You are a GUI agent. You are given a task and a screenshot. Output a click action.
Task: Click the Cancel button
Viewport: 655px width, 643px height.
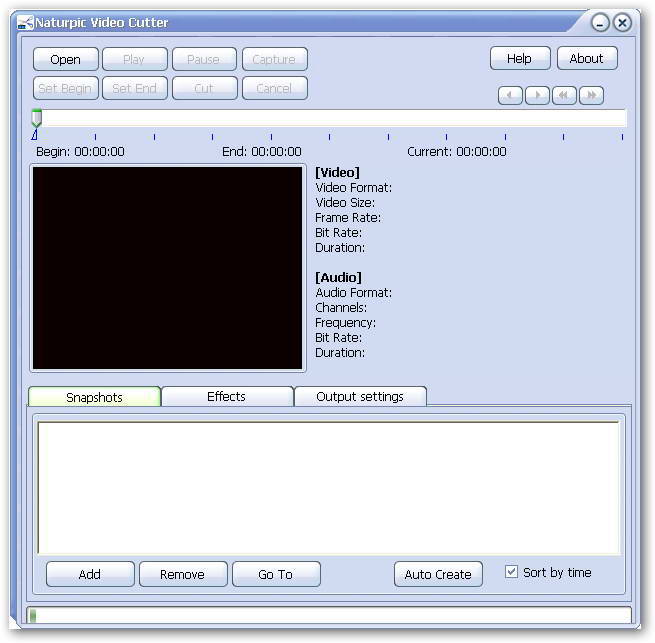pyautogui.click(x=274, y=88)
